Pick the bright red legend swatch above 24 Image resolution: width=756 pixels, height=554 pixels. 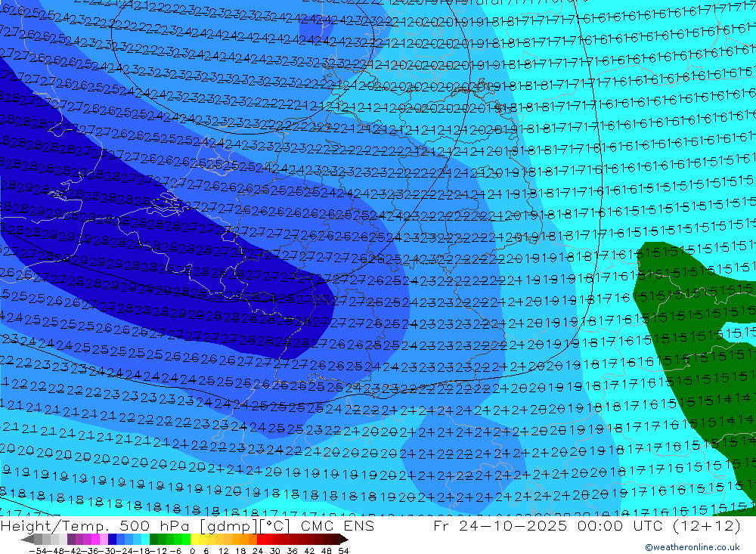(261, 539)
